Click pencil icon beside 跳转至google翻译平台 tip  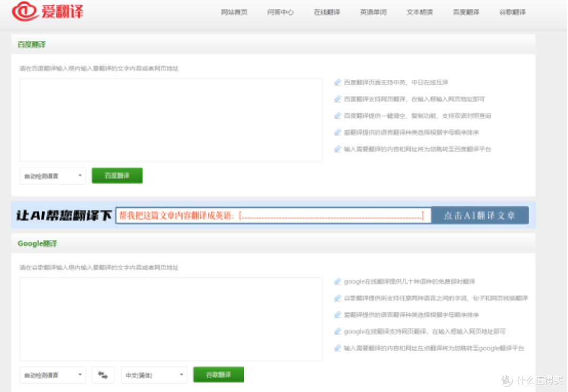coord(338,348)
